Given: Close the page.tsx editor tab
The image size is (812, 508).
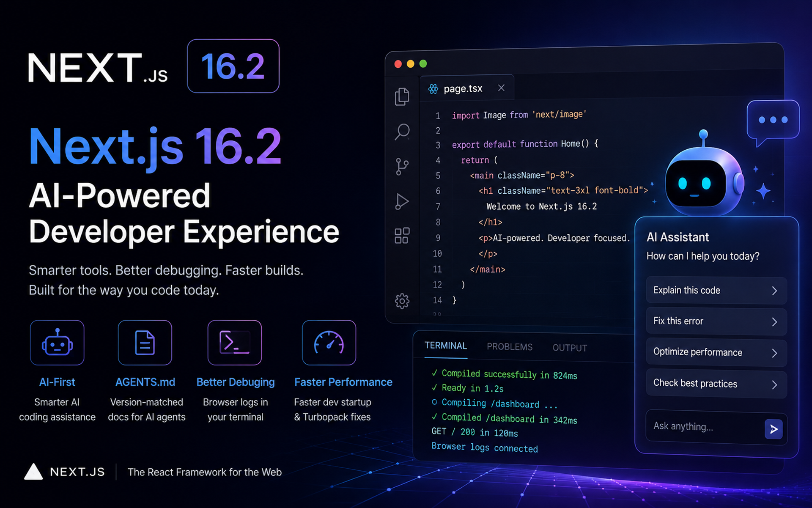Looking at the screenshot, I should pos(501,88).
